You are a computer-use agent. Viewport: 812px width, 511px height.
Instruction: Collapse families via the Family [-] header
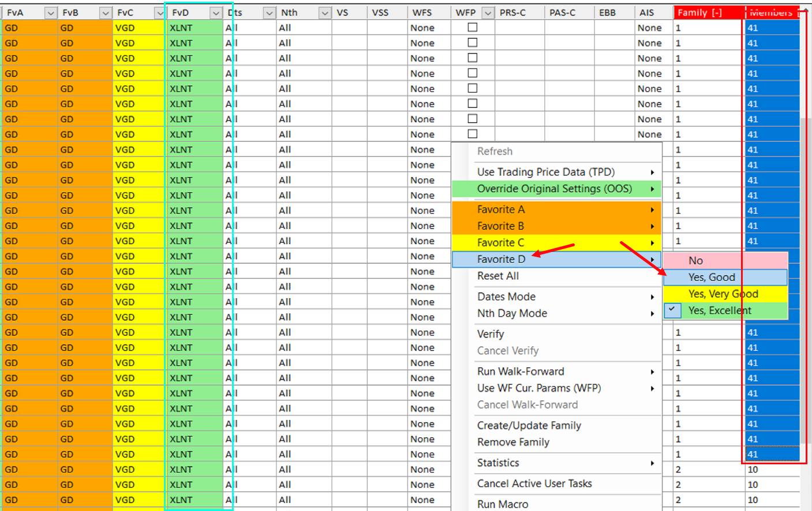[x=699, y=13]
